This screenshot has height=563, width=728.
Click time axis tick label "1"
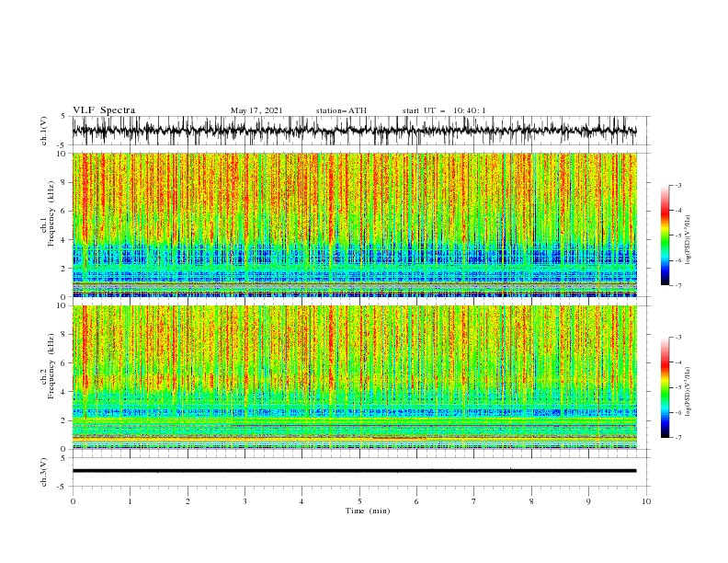pyautogui.click(x=130, y=501)
